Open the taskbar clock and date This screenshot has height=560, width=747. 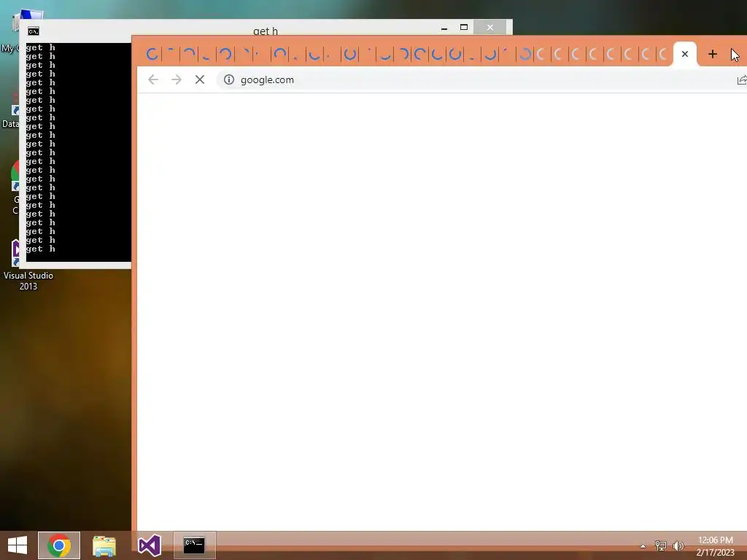coord(716,546)
